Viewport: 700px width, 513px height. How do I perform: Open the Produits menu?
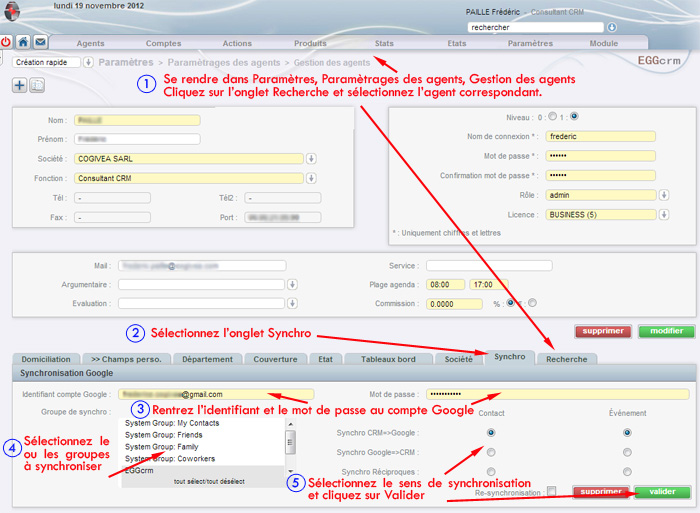click(x=310, y=43)
